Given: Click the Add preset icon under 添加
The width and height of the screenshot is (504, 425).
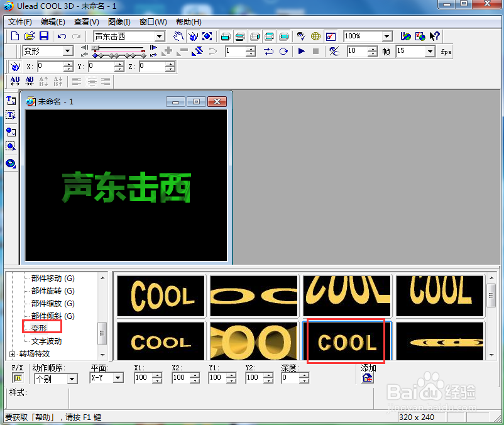Looking at the screenshot, I should (x=368, y=378).
